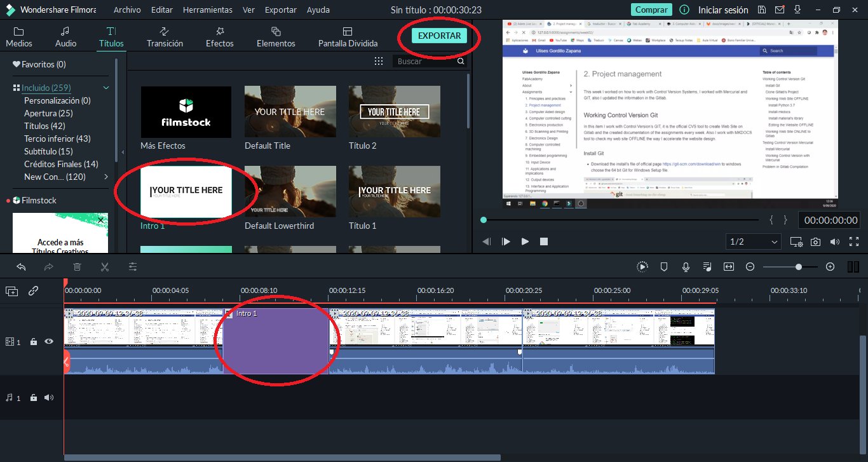Expand the New Con... (120) category
Viewport: 868px width, 462px height.
coord(105,177)
